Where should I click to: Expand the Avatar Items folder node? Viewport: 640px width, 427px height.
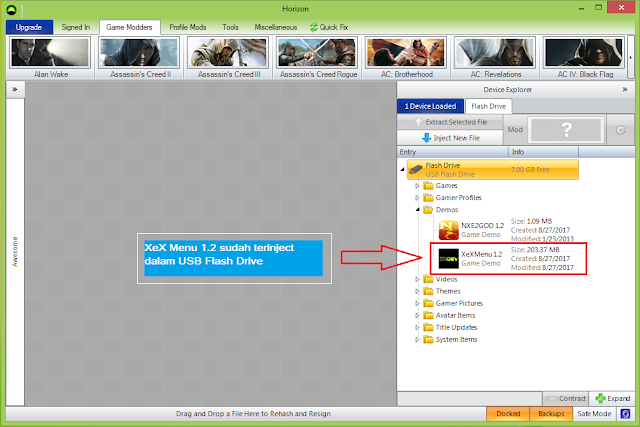point(417,316)
